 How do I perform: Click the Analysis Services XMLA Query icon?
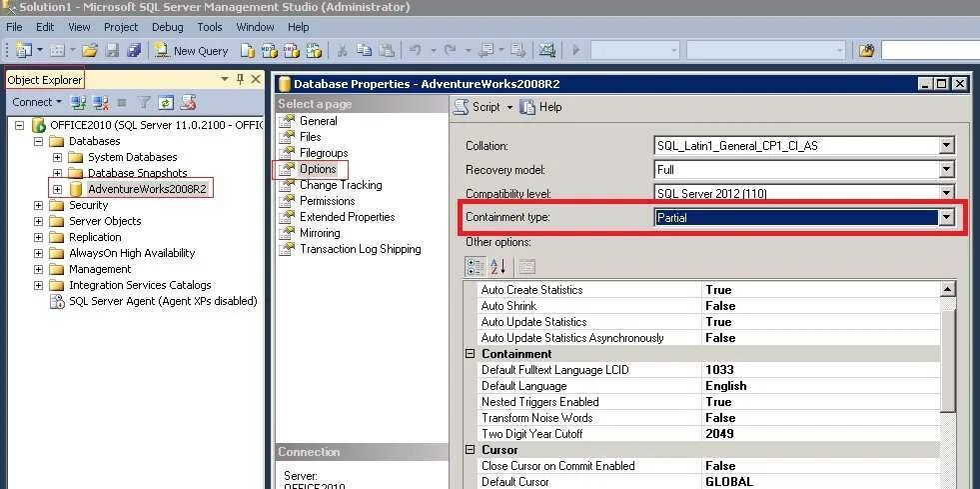point(313,51)
